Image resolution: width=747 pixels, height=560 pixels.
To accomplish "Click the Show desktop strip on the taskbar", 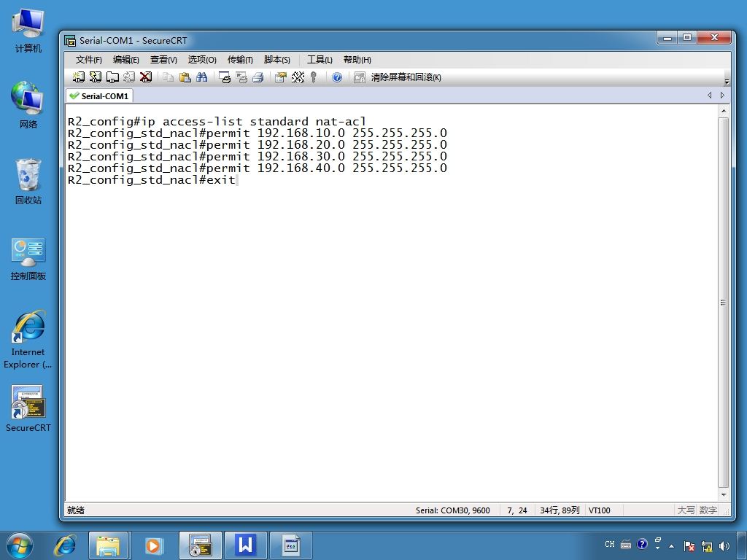I will point(742,545).
